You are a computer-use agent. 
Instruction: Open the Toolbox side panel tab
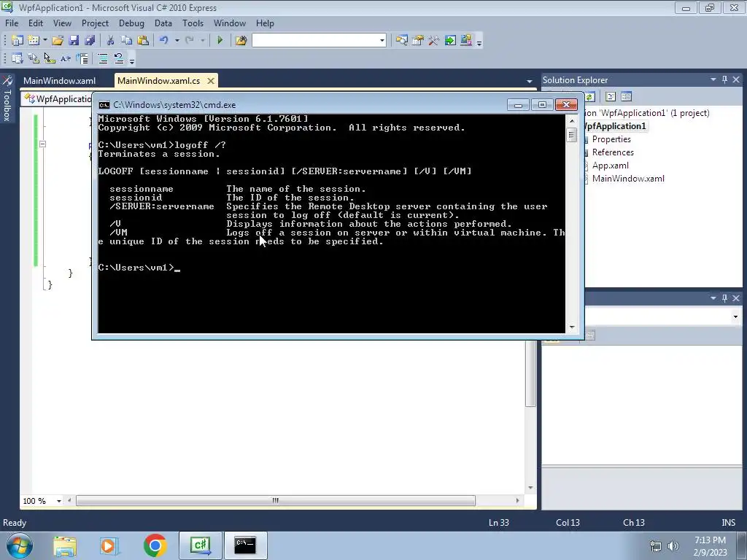[x=7, y=98]
